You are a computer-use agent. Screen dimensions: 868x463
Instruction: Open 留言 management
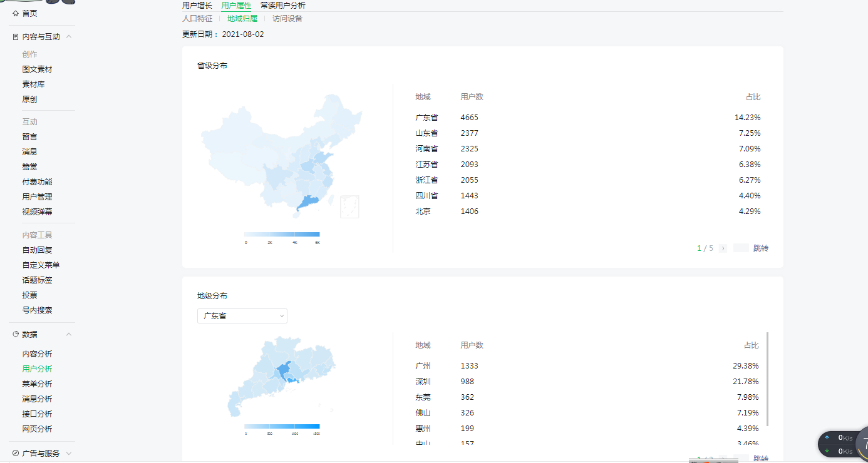coord(29,136)
